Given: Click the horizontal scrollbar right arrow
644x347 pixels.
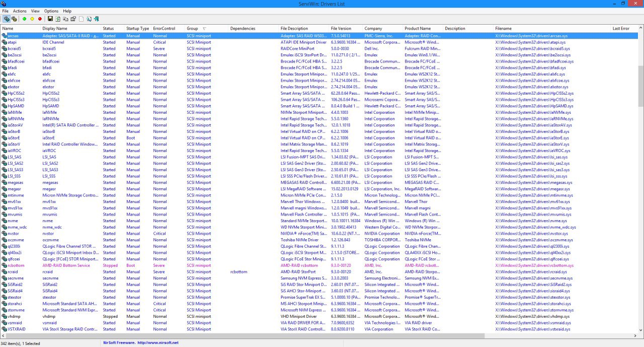Looking at the screenshot, I should pos(634,335).
